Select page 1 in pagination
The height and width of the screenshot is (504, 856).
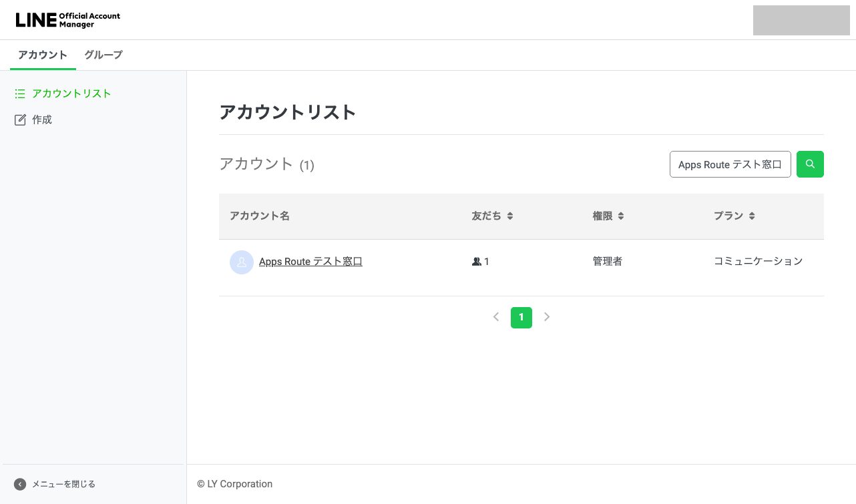(521, 317)
